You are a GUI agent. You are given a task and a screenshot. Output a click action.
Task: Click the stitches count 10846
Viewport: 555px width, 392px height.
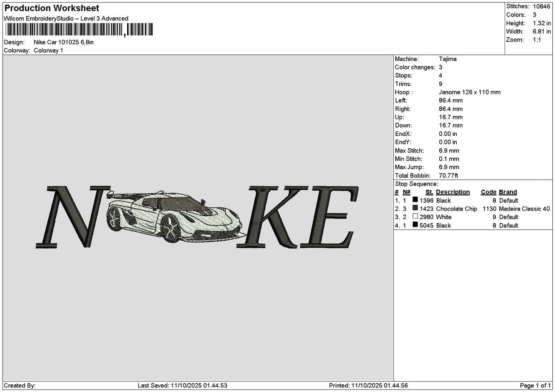(x=542, y=6)
